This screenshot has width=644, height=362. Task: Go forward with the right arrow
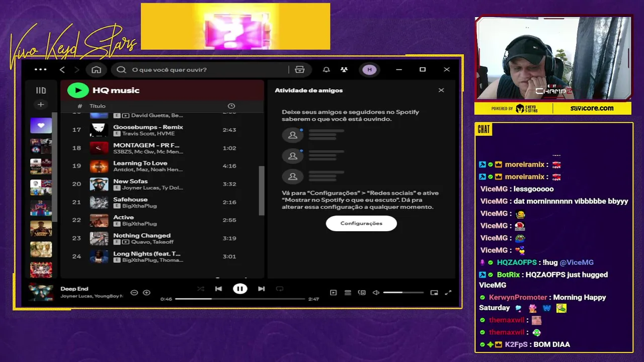[76, 69]
